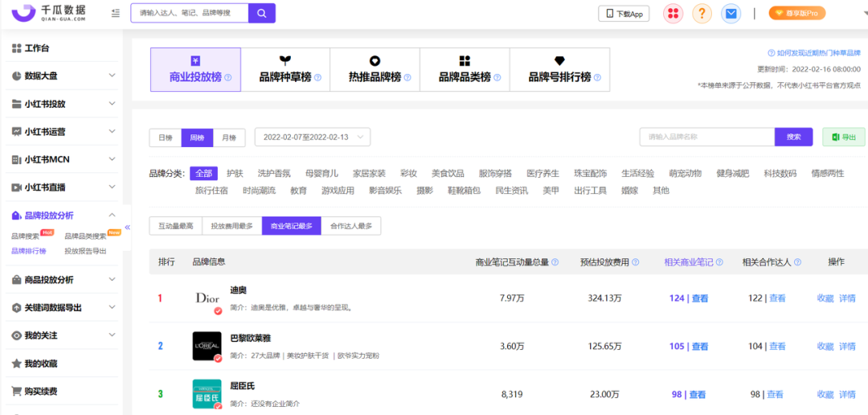Click info icon next to 商业笔记互动量总量
This screenshot has width=868, height=415.
pos(555,262)
